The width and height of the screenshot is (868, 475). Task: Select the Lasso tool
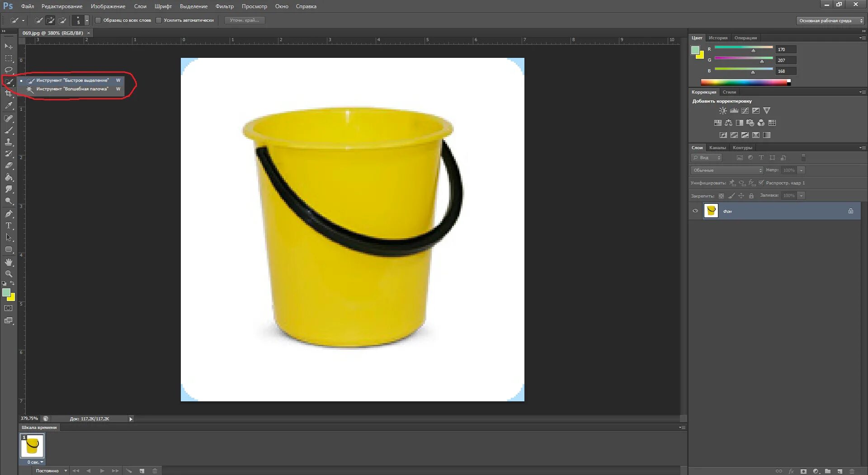click(9, 70)
